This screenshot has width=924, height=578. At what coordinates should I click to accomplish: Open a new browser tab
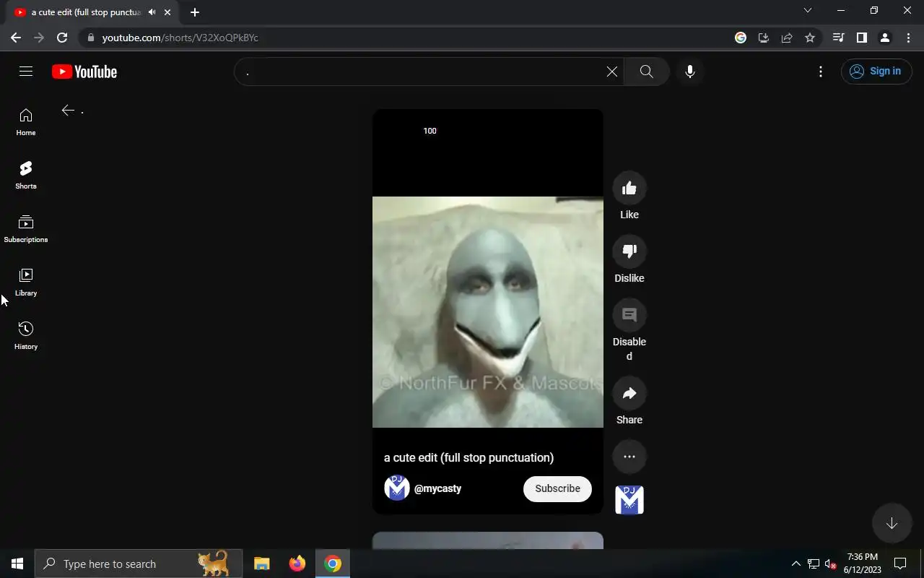(x=195, y=12)
